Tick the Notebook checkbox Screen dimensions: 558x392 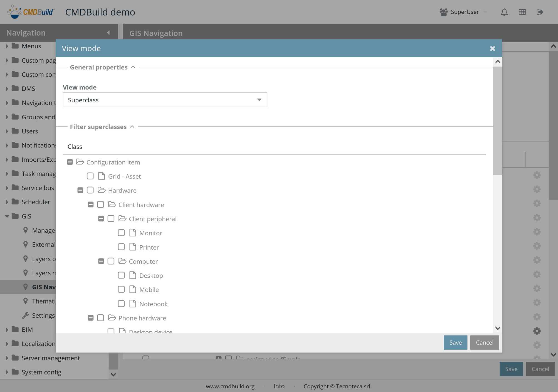tap(121, 304)
